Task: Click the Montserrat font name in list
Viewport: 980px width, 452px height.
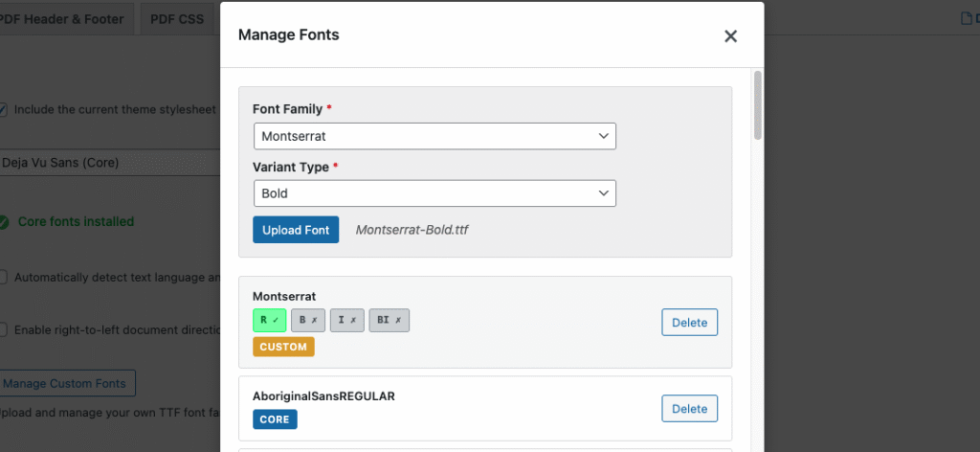Action: 284,296
